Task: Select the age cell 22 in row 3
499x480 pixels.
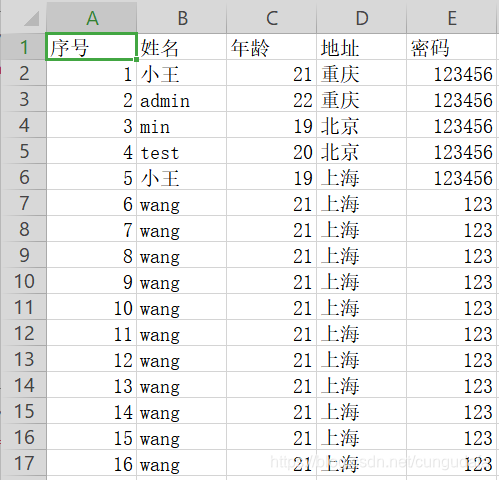Action: coord(272,99)
